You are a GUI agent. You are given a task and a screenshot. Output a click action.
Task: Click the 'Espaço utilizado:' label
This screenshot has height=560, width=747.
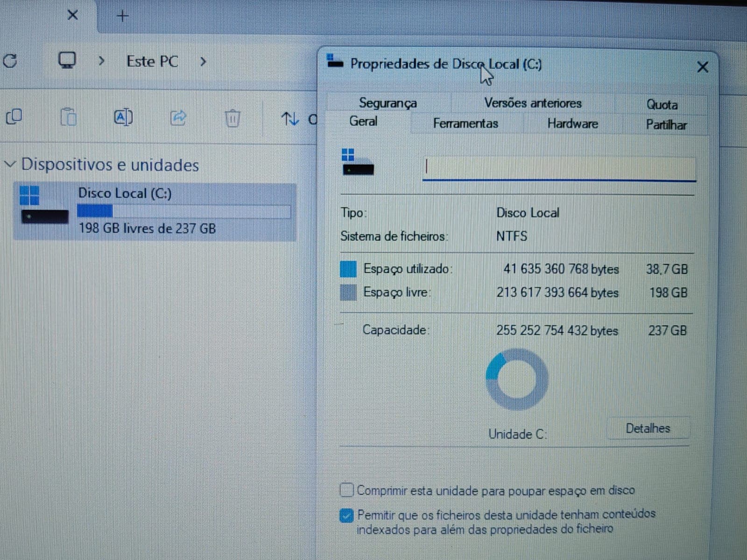408,269
